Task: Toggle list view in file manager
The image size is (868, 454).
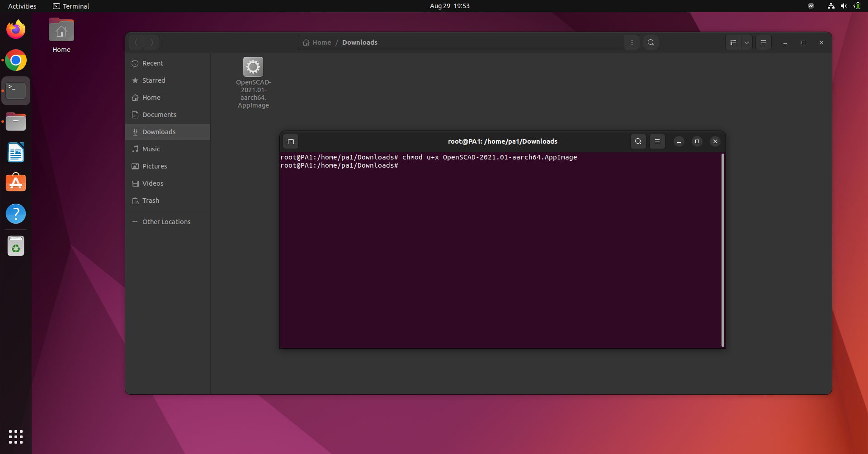Action: 733,42
